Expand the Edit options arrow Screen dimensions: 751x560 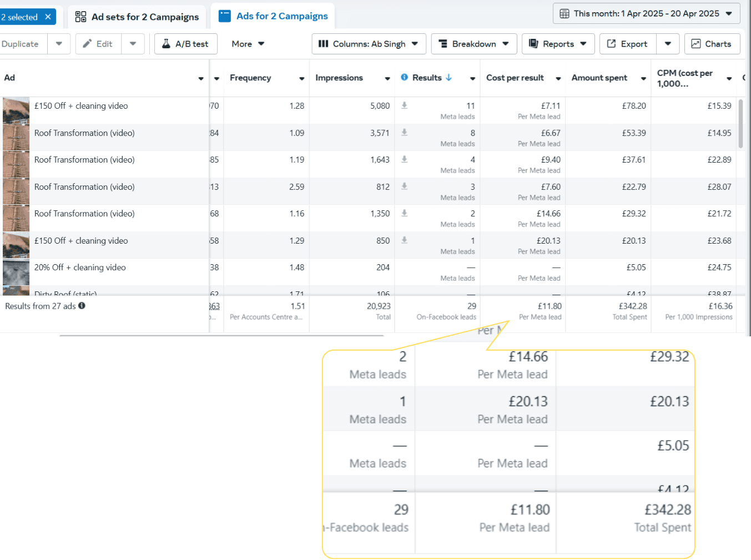coord(133,44)
